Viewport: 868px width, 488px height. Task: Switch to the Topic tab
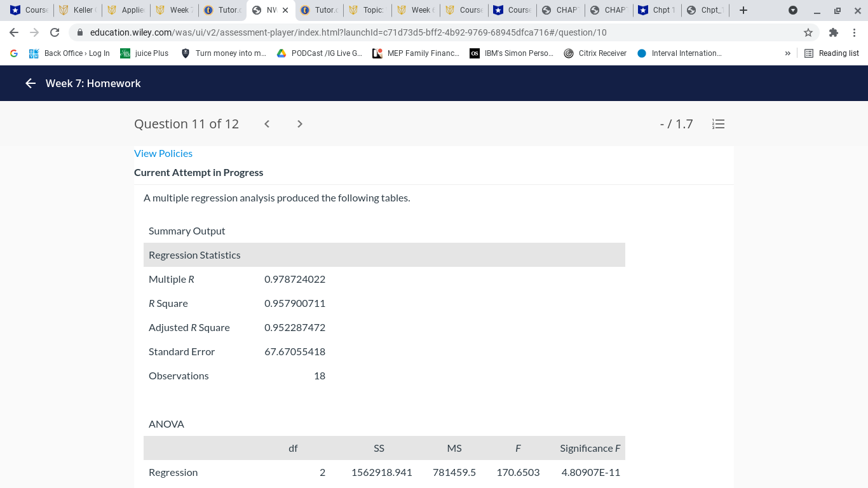point(368,10)
